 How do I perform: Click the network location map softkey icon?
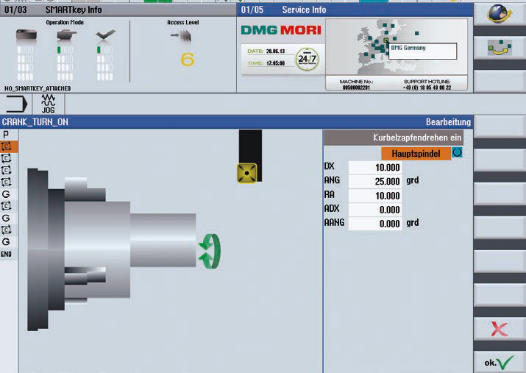click(499, 48)
